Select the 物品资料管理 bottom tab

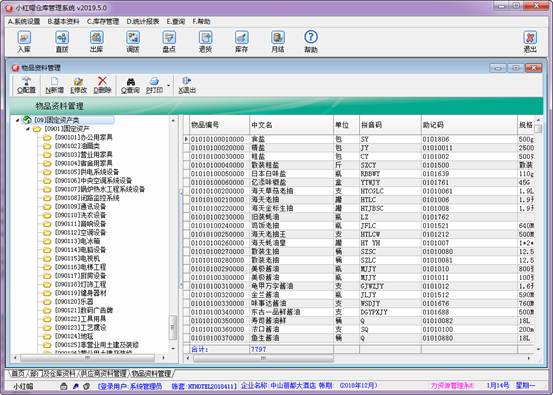[151, 373]
